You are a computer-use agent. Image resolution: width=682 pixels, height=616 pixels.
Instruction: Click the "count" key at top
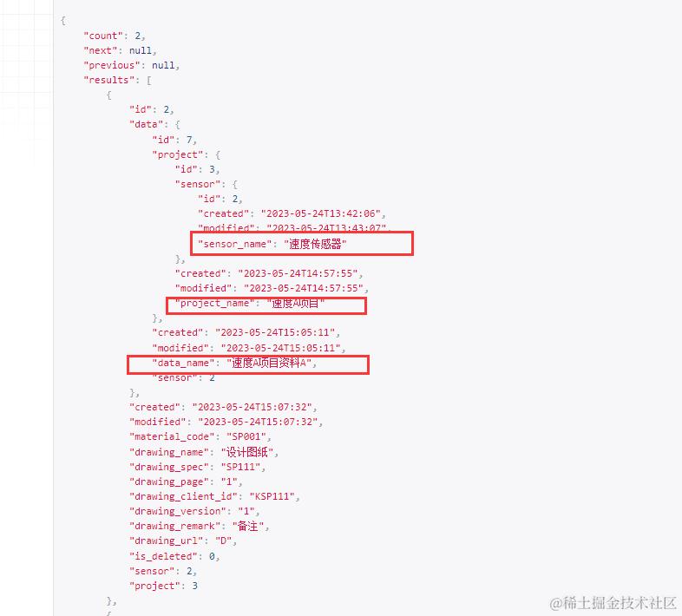(103, 36)
